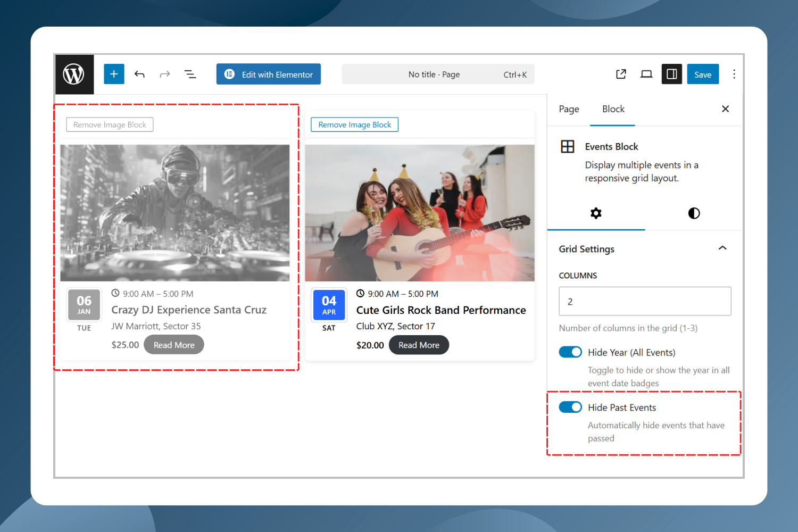Click the WordPress logo icon
This screenshot has height=532, width=798.
click(x=74, y=74)
